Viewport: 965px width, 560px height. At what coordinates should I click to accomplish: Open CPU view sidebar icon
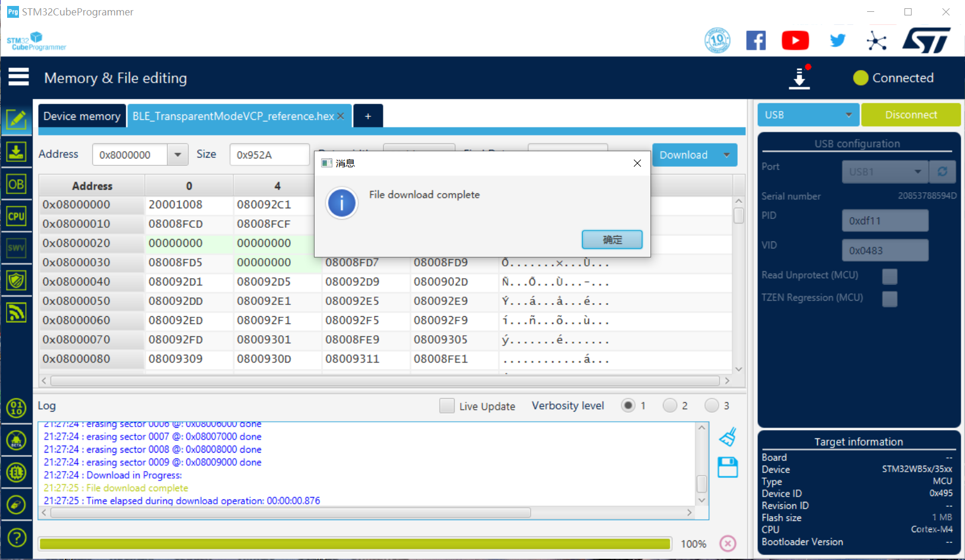coord(16,216)
